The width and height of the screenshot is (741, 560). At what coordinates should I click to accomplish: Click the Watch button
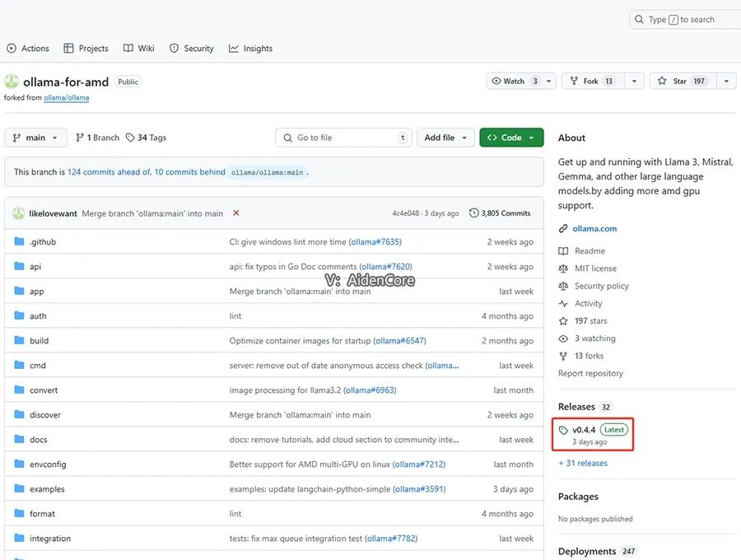[x=514, y=82]
